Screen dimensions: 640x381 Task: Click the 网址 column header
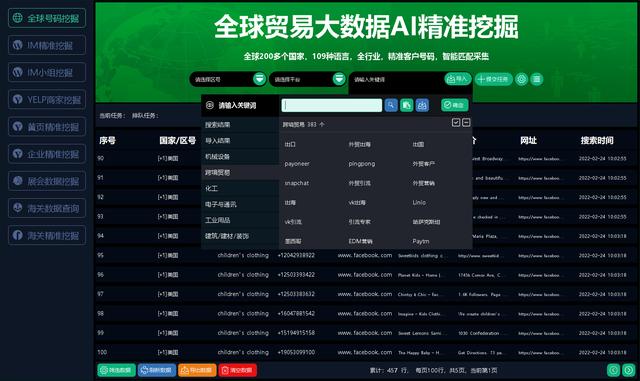tap(528, 140)
